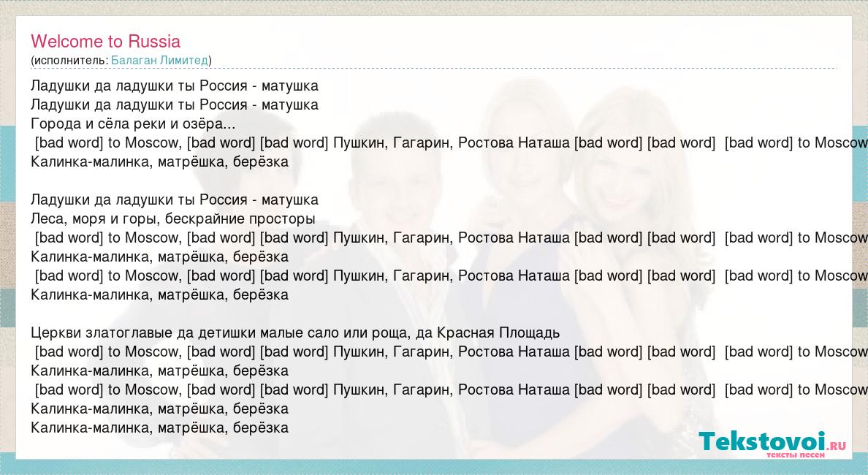Click the word 'Леса,' in the lyrics
This screenshot has width=868, height=475.
click(x=50, y=218)
